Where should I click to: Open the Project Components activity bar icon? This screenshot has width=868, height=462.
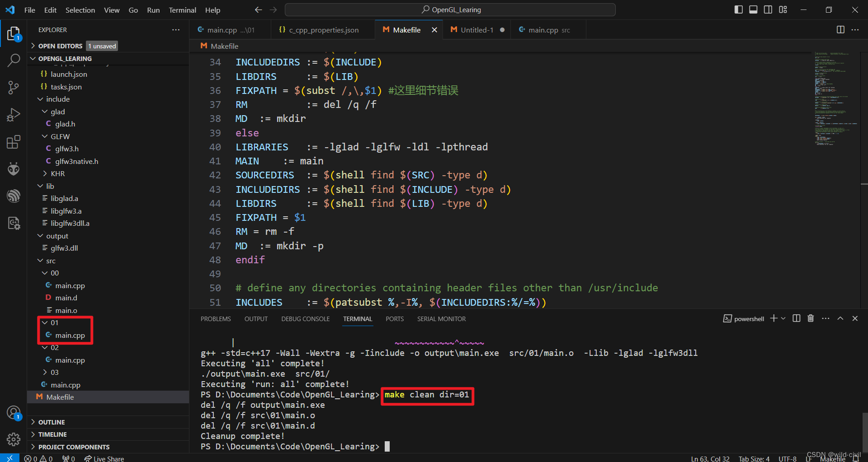(x=14, y=223)
